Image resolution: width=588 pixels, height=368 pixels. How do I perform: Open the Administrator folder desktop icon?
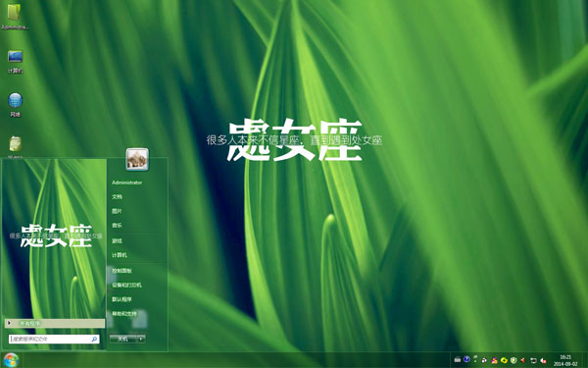point(15,15)
